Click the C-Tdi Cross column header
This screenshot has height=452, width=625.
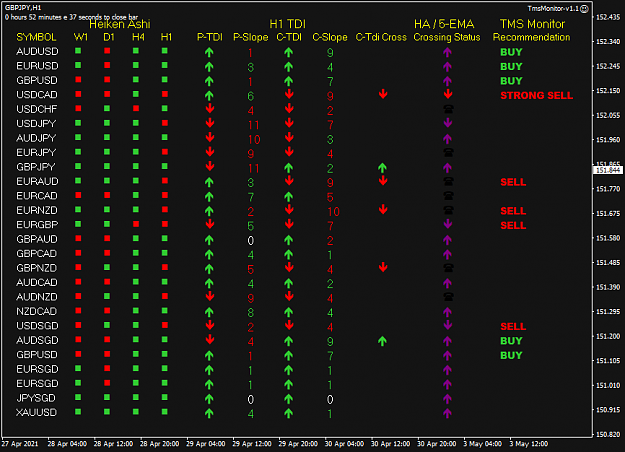(381, 37)
